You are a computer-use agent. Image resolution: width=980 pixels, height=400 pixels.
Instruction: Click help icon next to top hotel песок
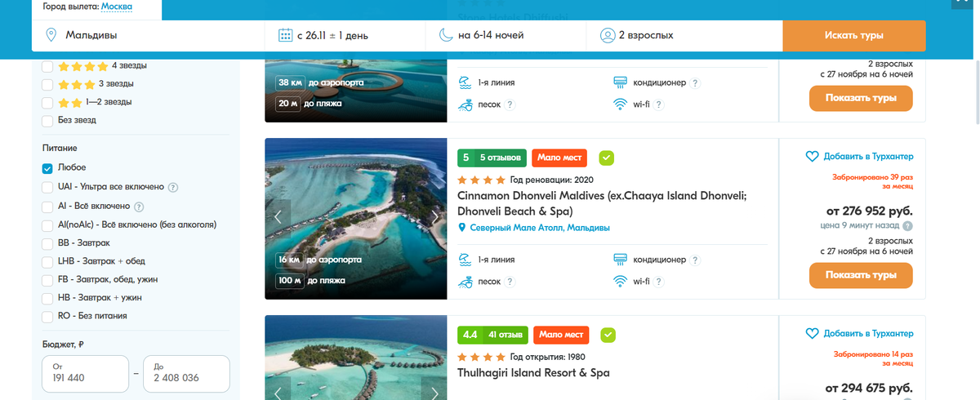[510, 104]
